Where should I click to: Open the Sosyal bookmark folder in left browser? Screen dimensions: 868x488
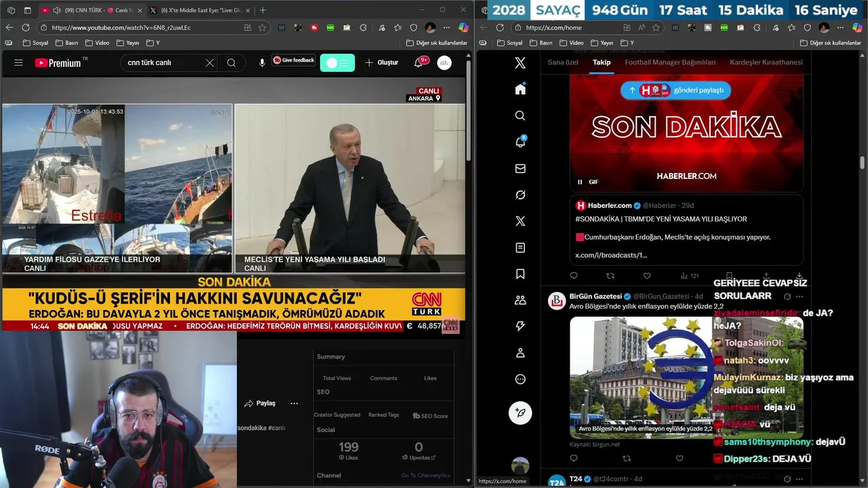coord(35,43)
